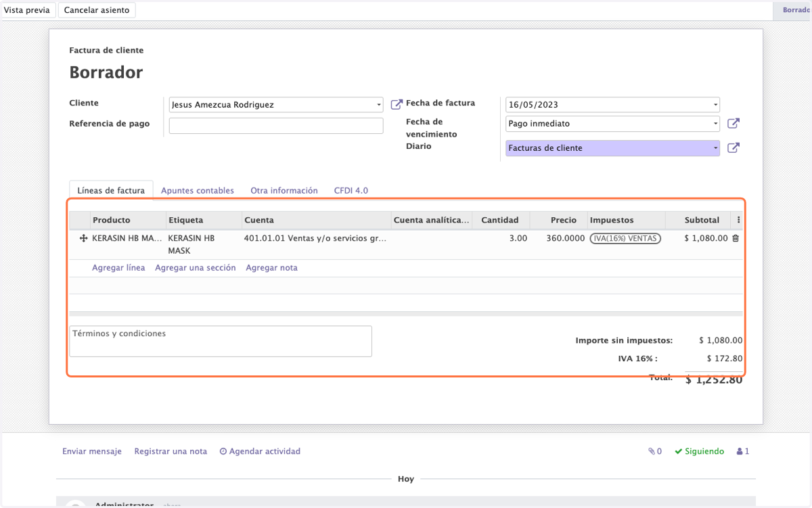Open the Fecha de factura date dropdown
Image resolution: width=812 pixels, height=508 pixels.
[x=715, y=105]
